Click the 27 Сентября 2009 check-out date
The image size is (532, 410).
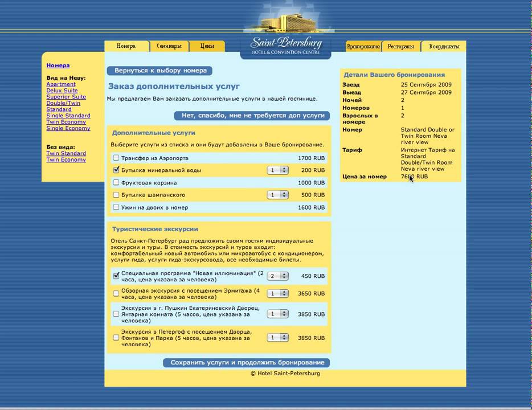click(x=426, y=92)
